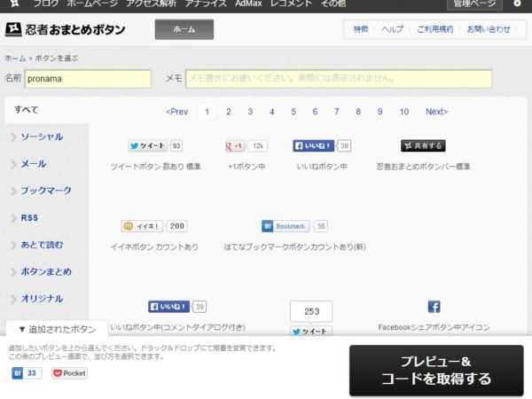This screenshot has height=399, width=532.
Task: Open the AdMax menu item
Action: coord(248,4)
